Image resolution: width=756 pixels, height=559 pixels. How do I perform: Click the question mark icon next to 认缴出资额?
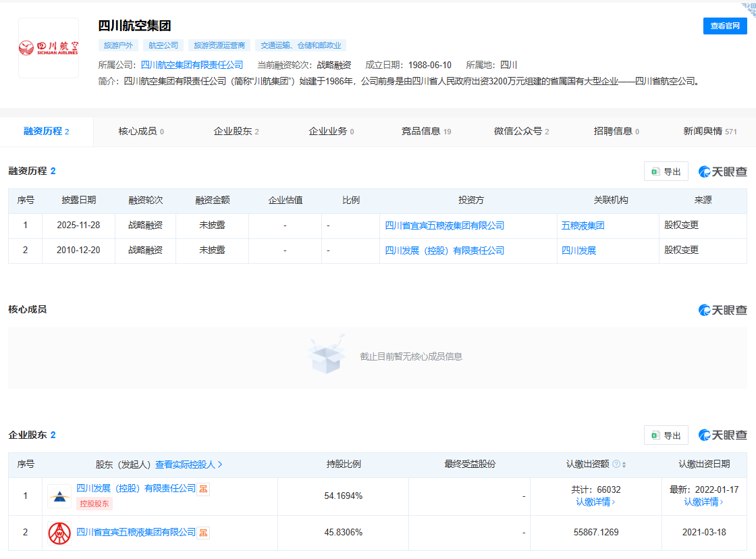pyautogui.click(x=616, y=464)
